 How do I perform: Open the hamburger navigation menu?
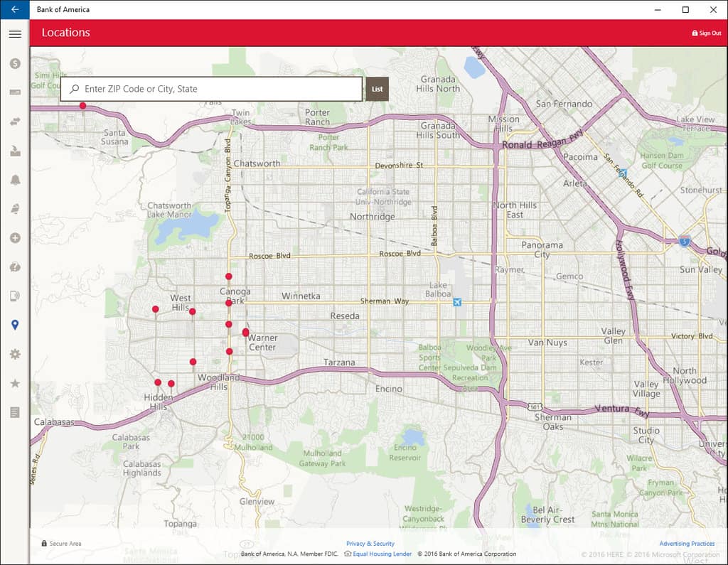coord(15,34)
